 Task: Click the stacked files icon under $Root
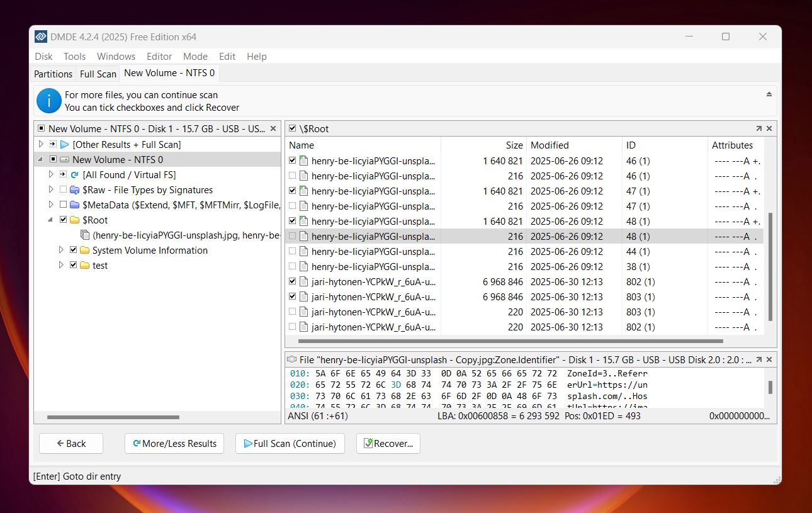(85, 235)
